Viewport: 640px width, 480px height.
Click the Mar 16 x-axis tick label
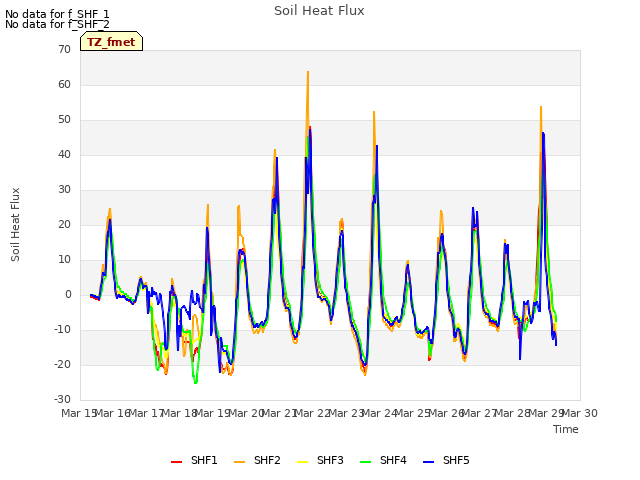(112, 413)
